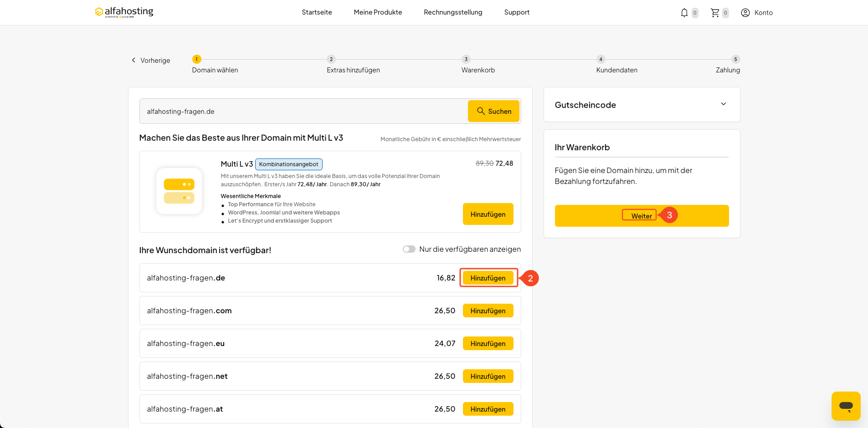Click the alfahosting-fragen.net domain name

tap(187, 376)
